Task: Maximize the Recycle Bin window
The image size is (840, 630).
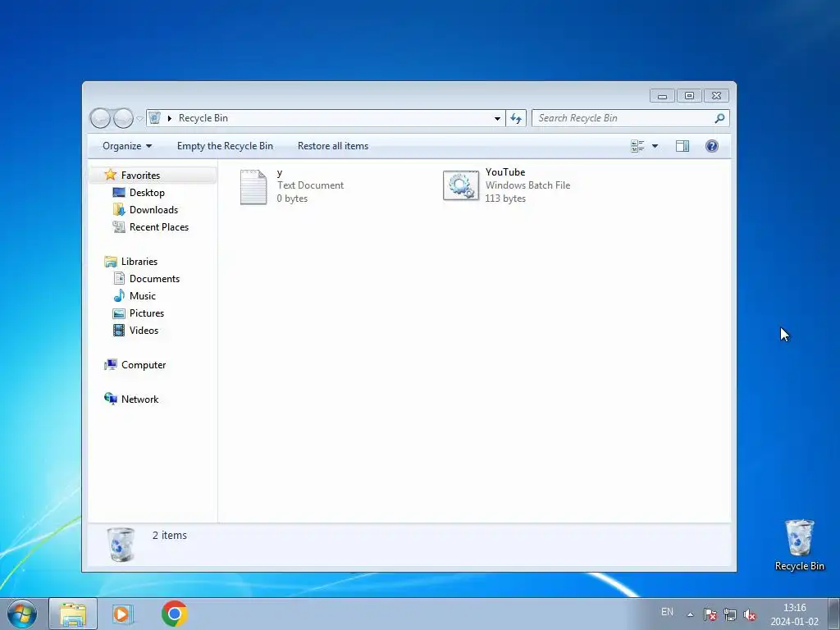Action: [x=689, y=96]
